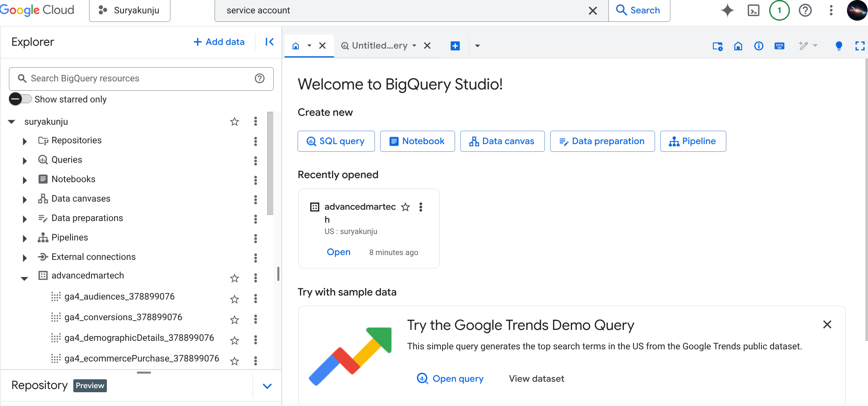The image size is (868, 406).
Task: Expand the Repositories node
Action: click(25, 141)
